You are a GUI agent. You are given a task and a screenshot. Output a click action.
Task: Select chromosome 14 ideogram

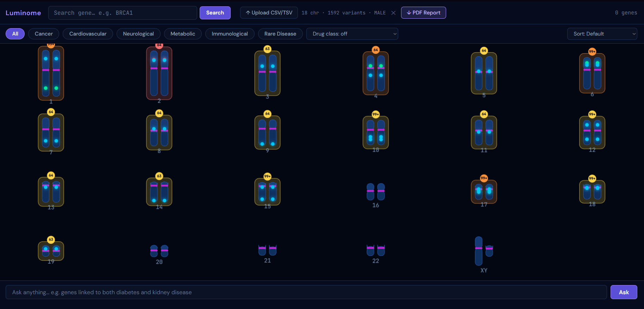(159, 192)
